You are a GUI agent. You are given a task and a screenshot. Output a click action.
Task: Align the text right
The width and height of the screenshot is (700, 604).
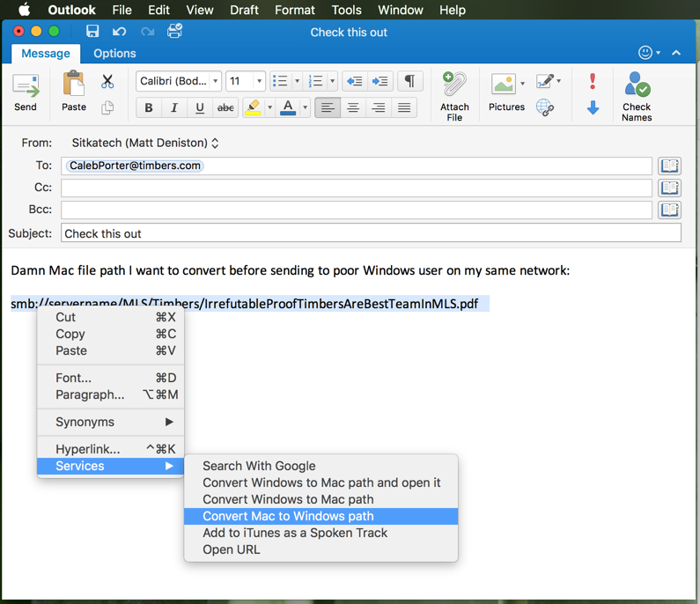coord(379,107)
